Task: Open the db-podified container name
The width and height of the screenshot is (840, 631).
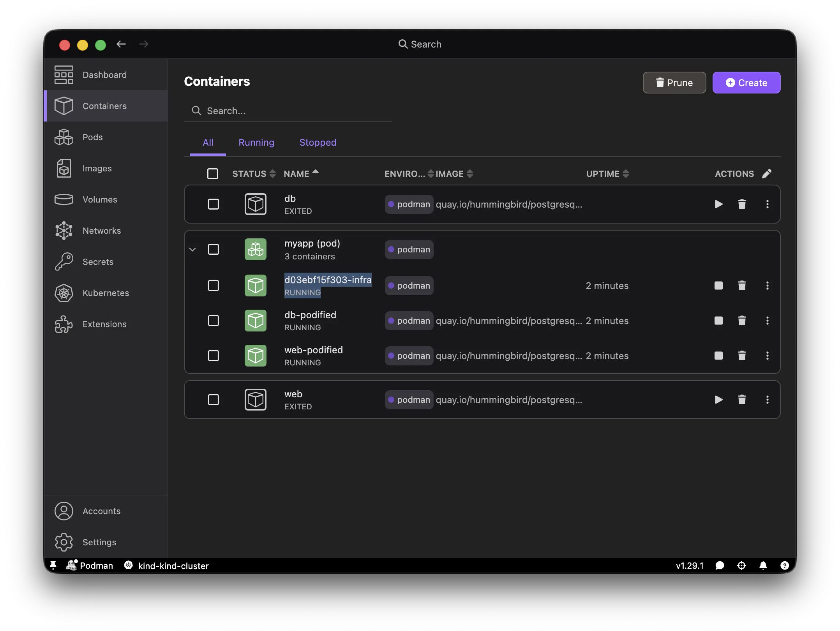Action: pyautogui.click(x=310, y=315)
